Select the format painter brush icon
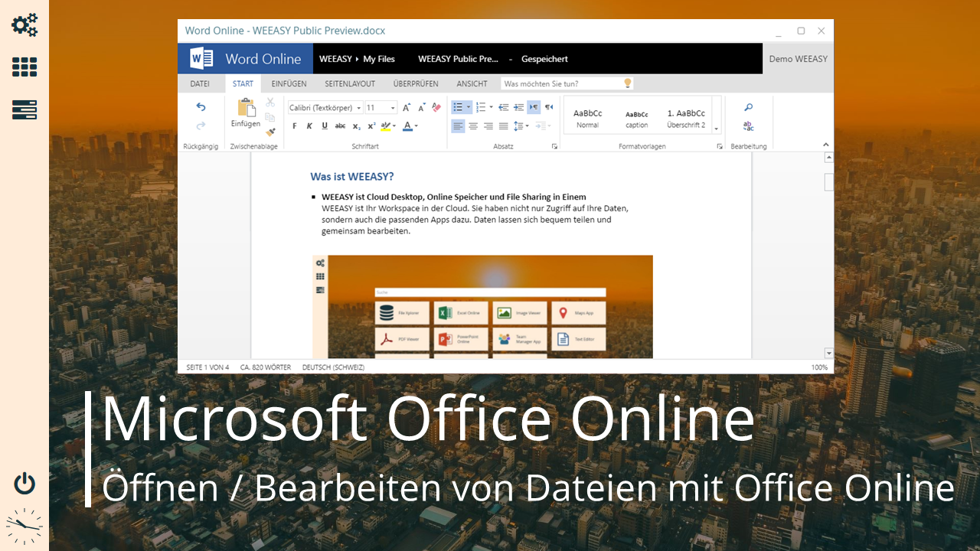This screenshot has height=551, width=980. tap(270, 131)
